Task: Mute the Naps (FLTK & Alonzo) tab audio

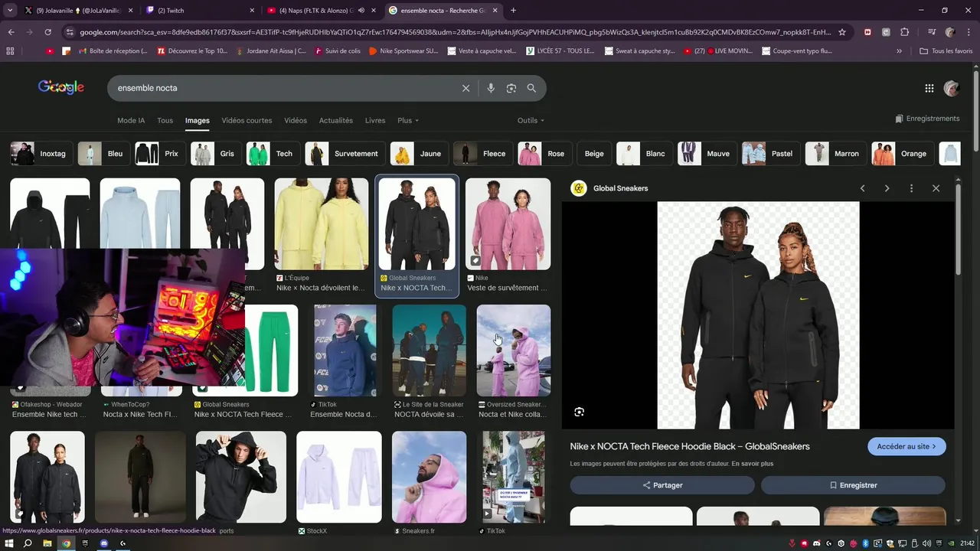Action: 361,11
